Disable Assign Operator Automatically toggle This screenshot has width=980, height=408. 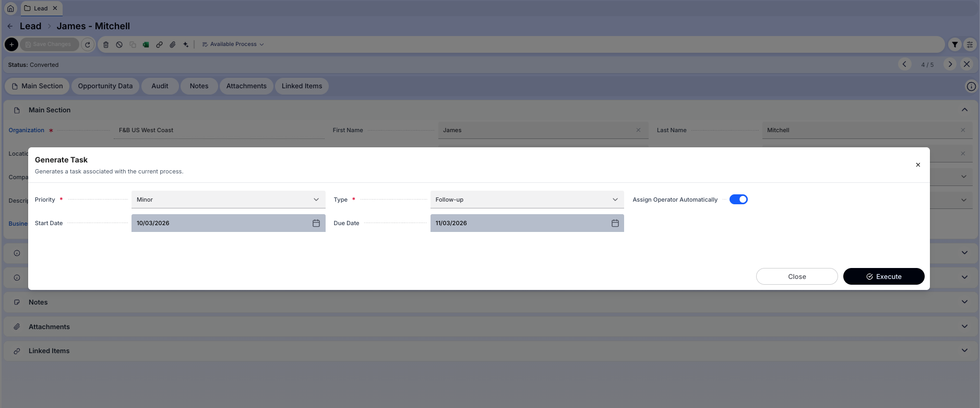click(x=738, y=200)
